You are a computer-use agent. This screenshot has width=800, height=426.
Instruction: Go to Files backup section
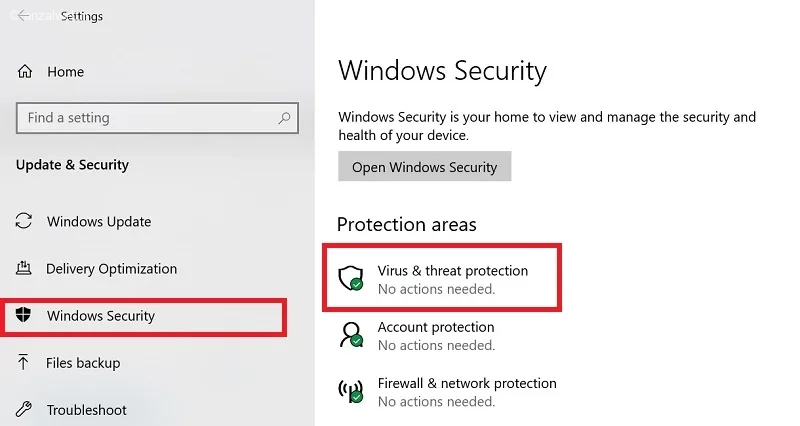click(83, 363)
